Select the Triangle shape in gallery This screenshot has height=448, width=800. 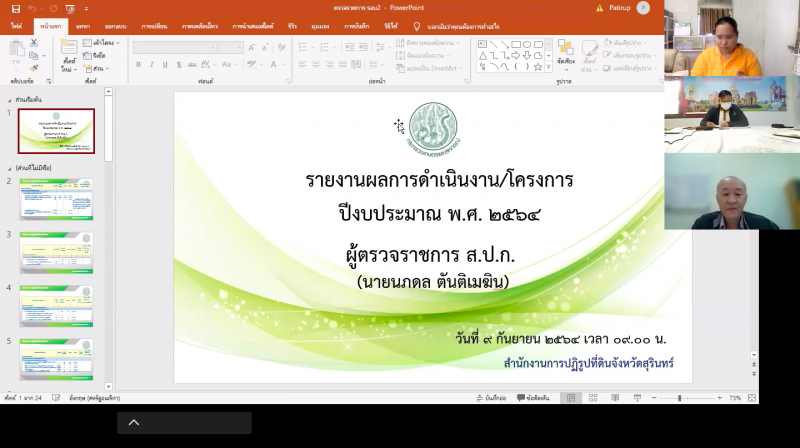[482, 56]
